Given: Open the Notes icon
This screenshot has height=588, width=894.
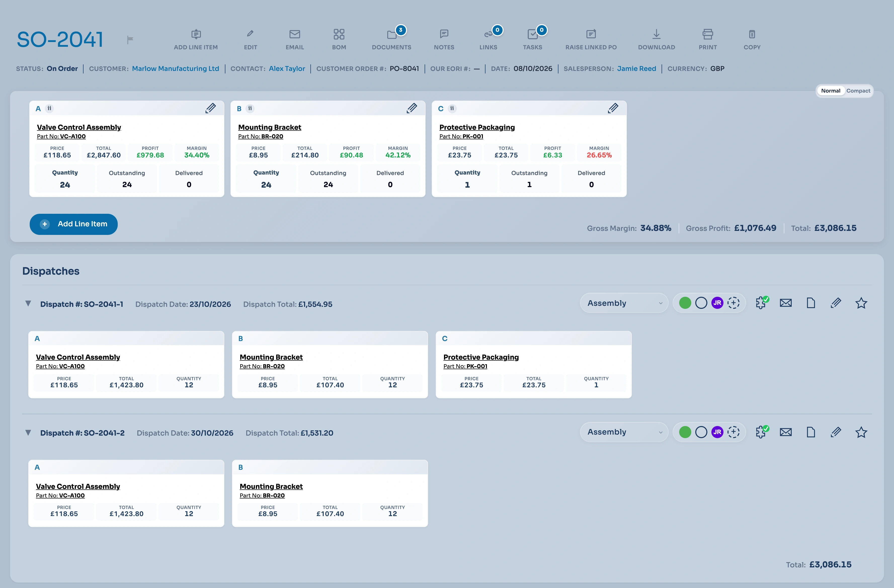Looking at the screenshot, I should click(444, 34).
